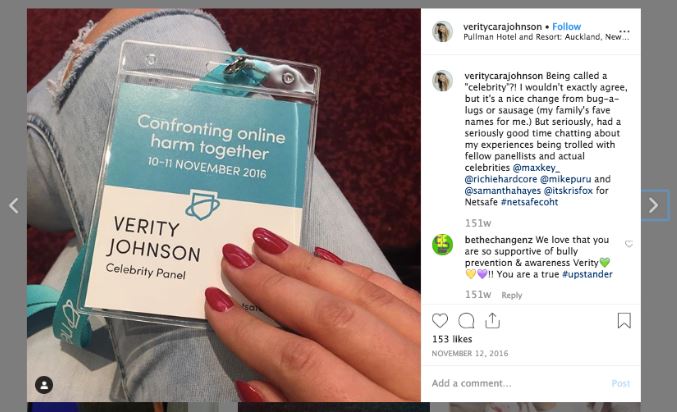Open comments via the speech bubble icon
This screenshot has height=412, width=677.
[x=466, y=321]
